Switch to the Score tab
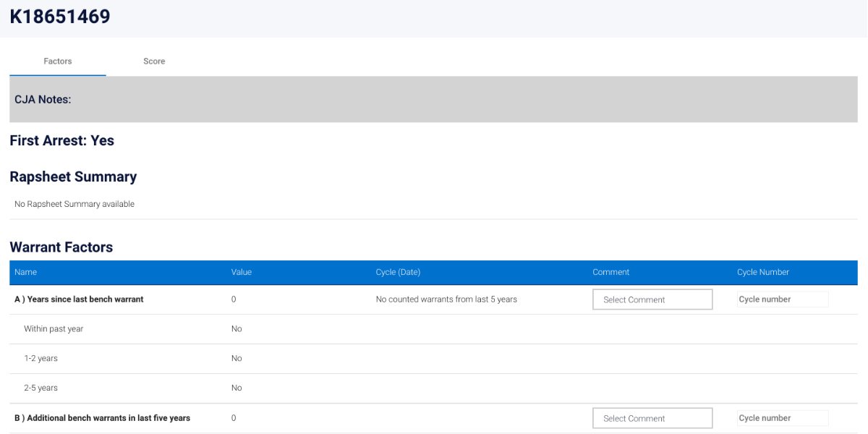Screen dimensions: 868x434 click(x=154, y=61)
